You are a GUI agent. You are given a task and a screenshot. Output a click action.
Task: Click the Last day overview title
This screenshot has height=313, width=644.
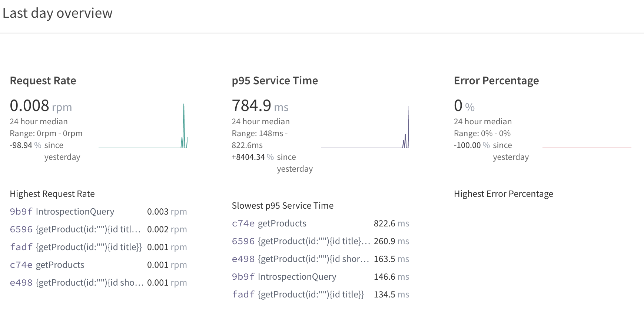(57, 13)
